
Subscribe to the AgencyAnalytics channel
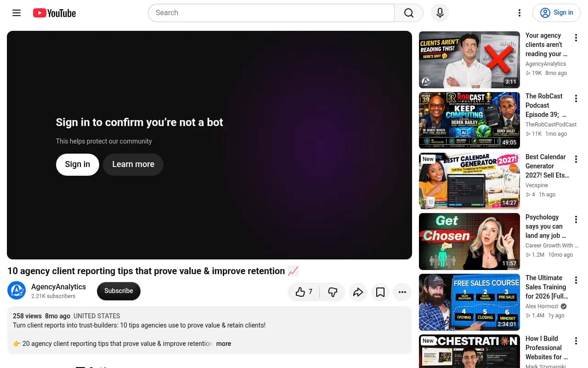[x=119, y=291]
